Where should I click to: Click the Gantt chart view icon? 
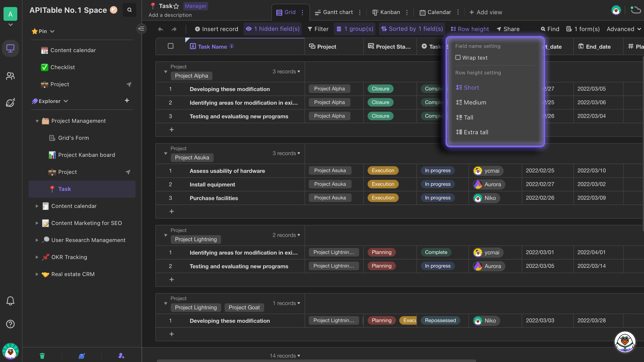click(x=317, y=12)
